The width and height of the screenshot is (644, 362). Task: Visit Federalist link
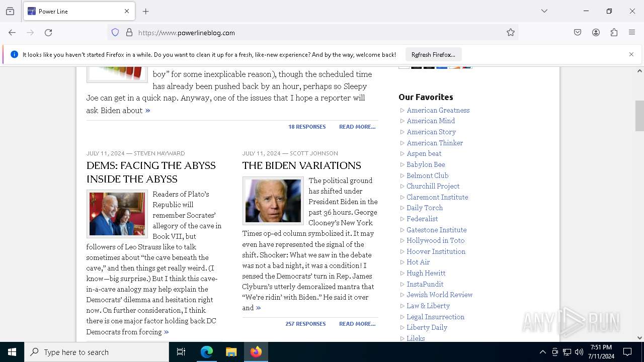pos(422,219)
